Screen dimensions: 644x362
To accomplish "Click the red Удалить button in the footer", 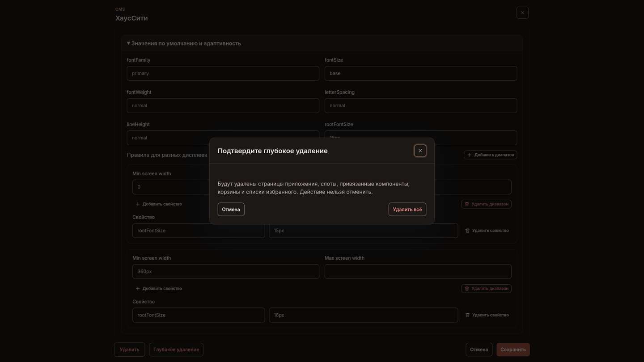I will (130, 349).
